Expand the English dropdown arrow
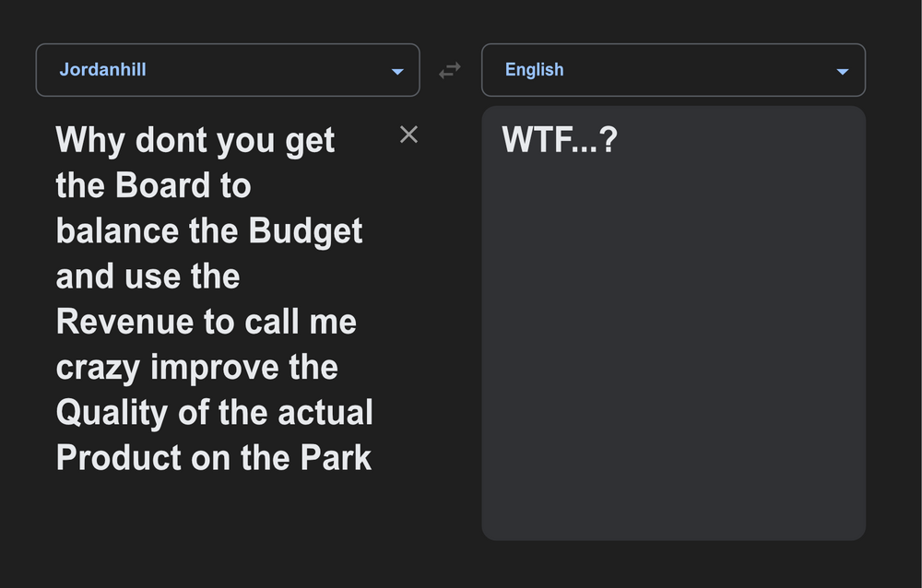This screenshot has height=588, width=922. click(842, 71)
